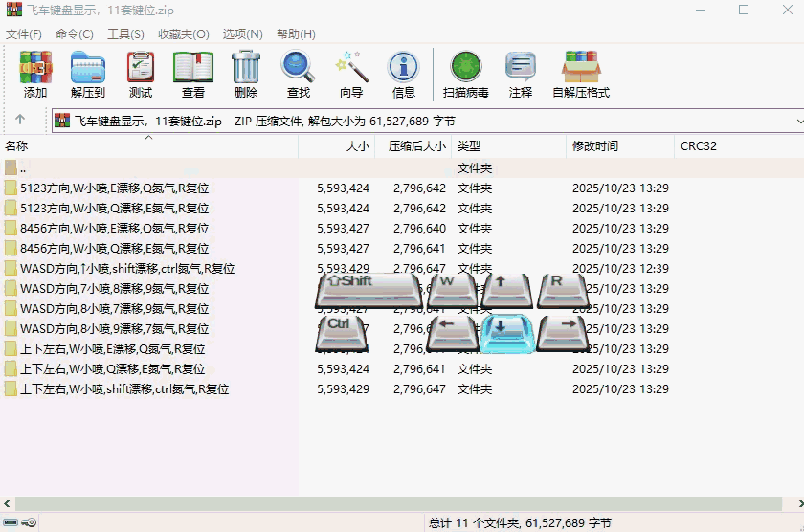The height and width of the screenshot is (532, 804).
Task: Launch the Wizard (向导) wand icon
Action: pos(351,74)
